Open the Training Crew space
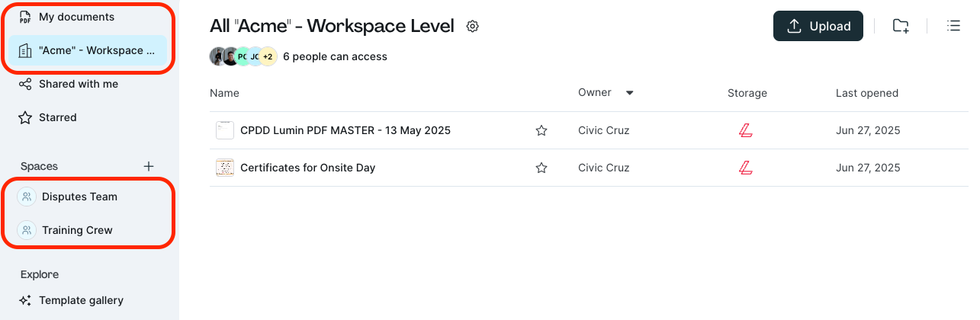This screenshot has height=320, width=980. click(x=77, y=230)
